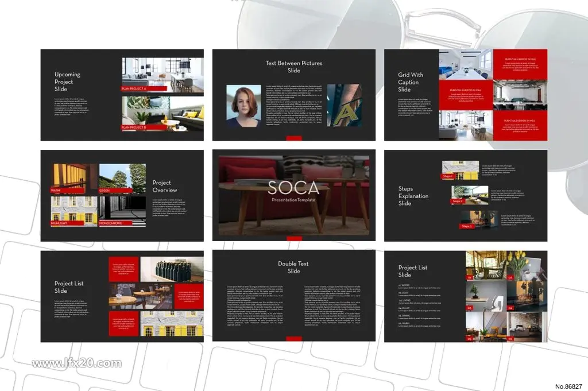
Task: Open the green bottles photo in Project List slide
Action: click(x=172, y=269)
